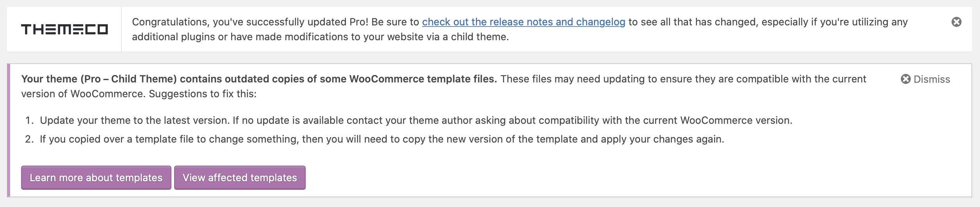This screenshot has width=980, height=207.
Task: Click the word 'changelog' in the link
Action: [x=601, y=22]
